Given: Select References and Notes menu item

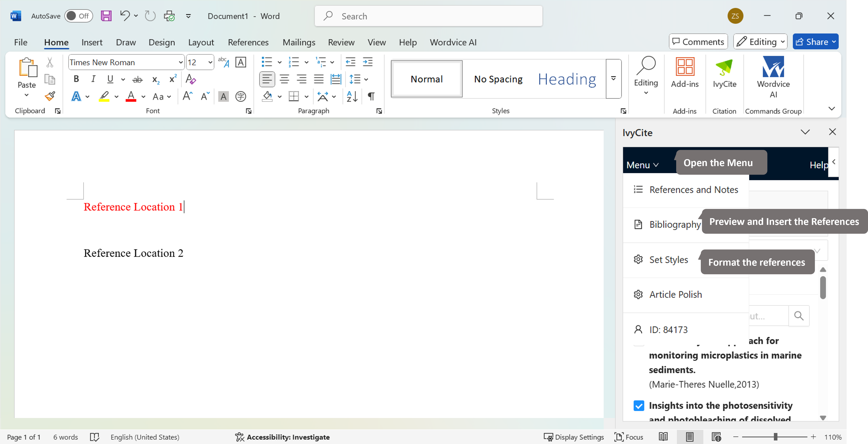Looking at the screenshot, I should click(x=686, y=190).
